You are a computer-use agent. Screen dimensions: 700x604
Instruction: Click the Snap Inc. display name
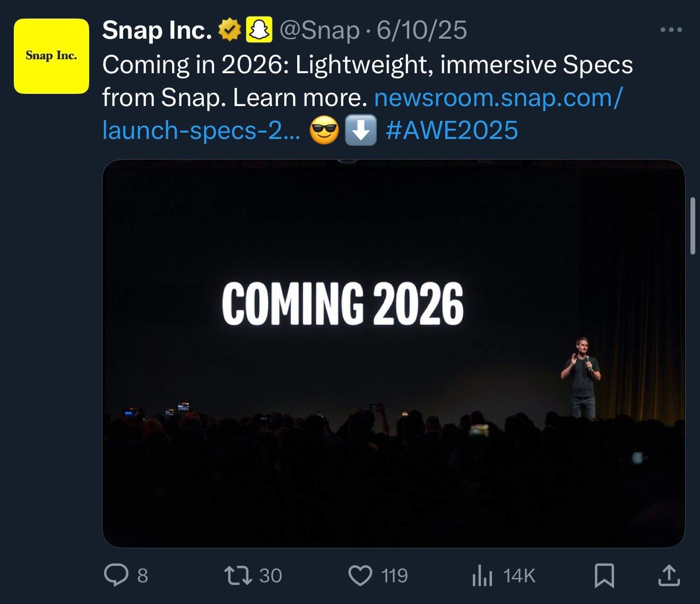[157, 30]
